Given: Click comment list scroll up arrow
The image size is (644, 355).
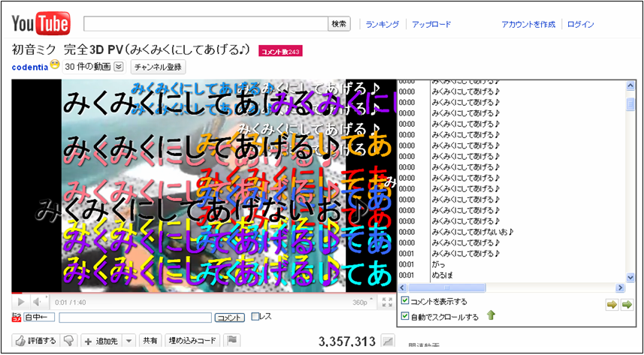Looking at the screenshot, I should tap(631, 86).
